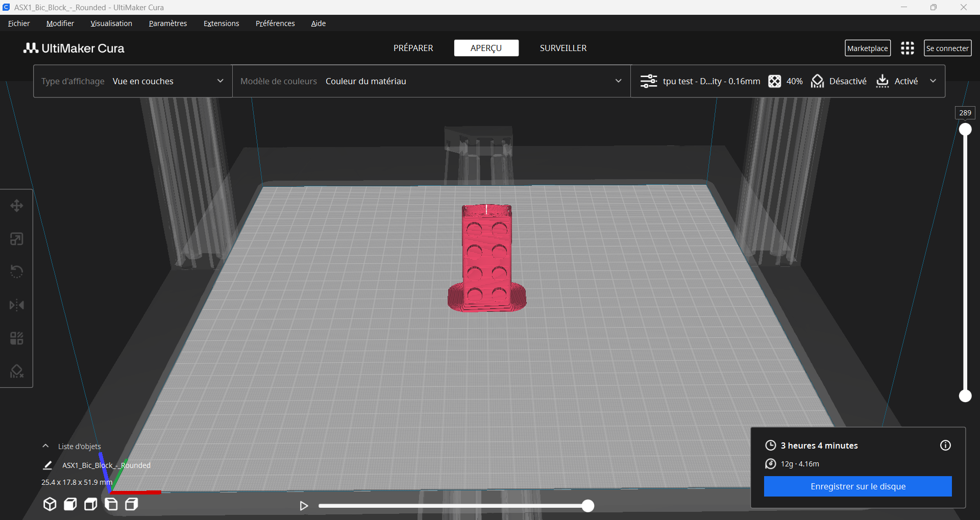
Task: Switch to the APERÇU stage
Action: (x=486, y=48)
